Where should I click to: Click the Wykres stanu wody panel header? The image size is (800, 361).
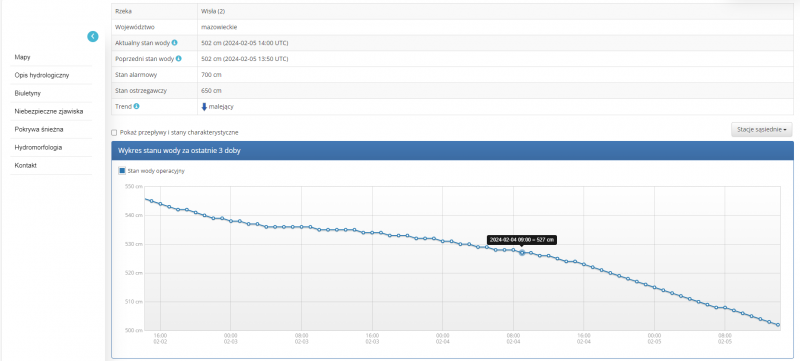tap(453, 151)
